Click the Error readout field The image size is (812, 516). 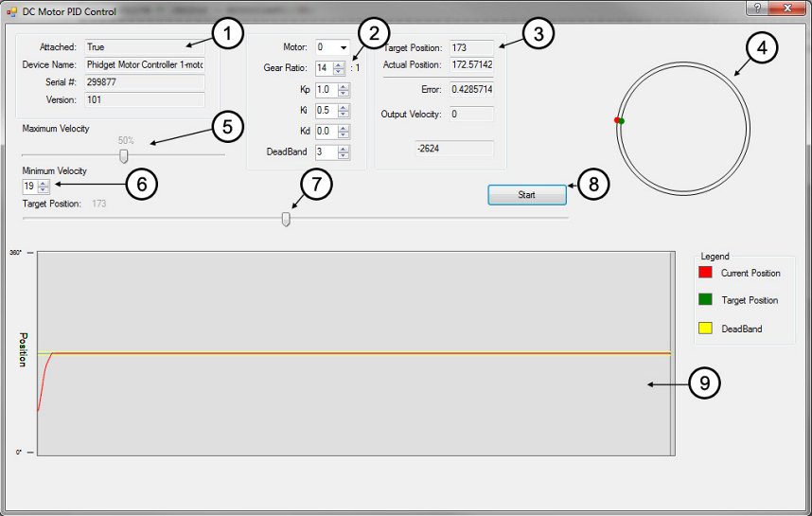tap(471, 89)
